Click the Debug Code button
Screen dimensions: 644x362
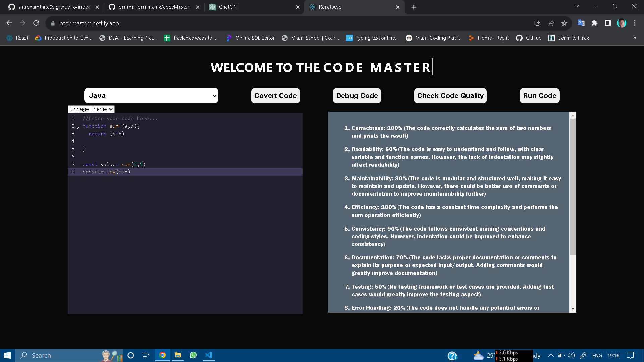tap(357, 96)
